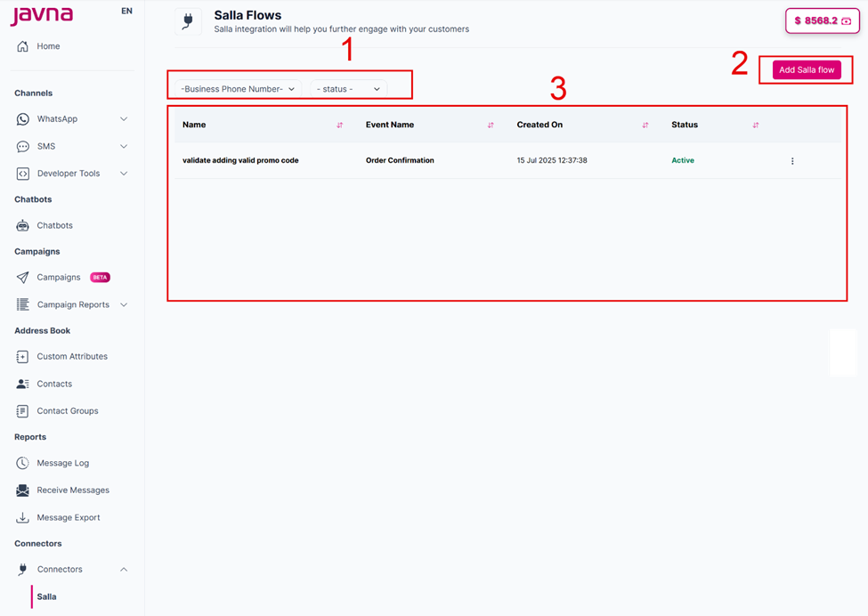Collapse the Connectors chevron

point(124,570)
